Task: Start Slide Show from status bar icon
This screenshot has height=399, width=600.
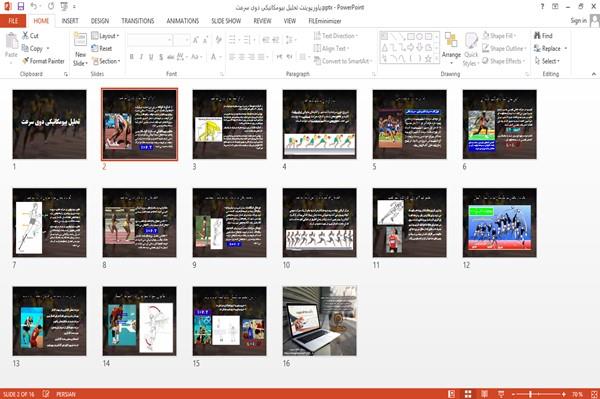Action: 501,394
